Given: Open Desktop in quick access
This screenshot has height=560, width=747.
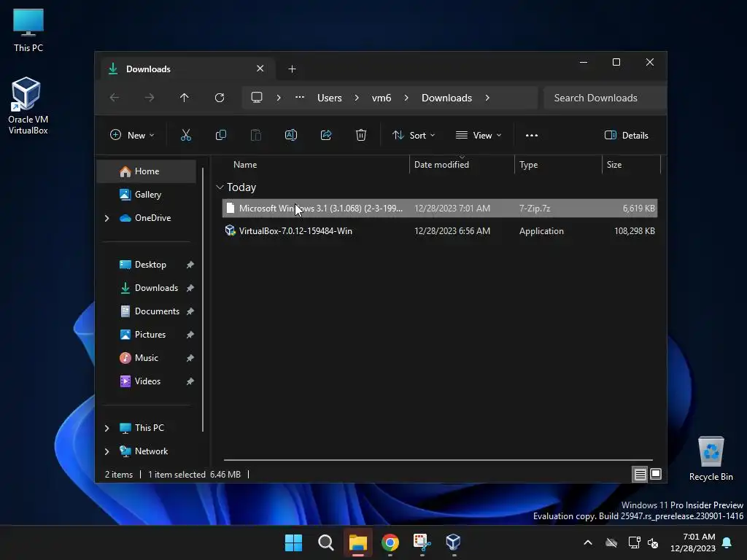Looking at the screenshot, I should pyautogui.click(x=146, y=265).
